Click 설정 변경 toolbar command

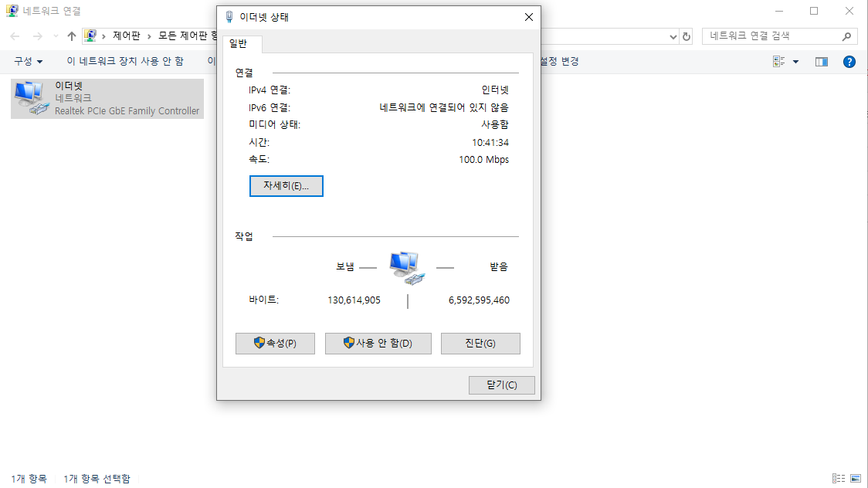(x=560, y=62)
